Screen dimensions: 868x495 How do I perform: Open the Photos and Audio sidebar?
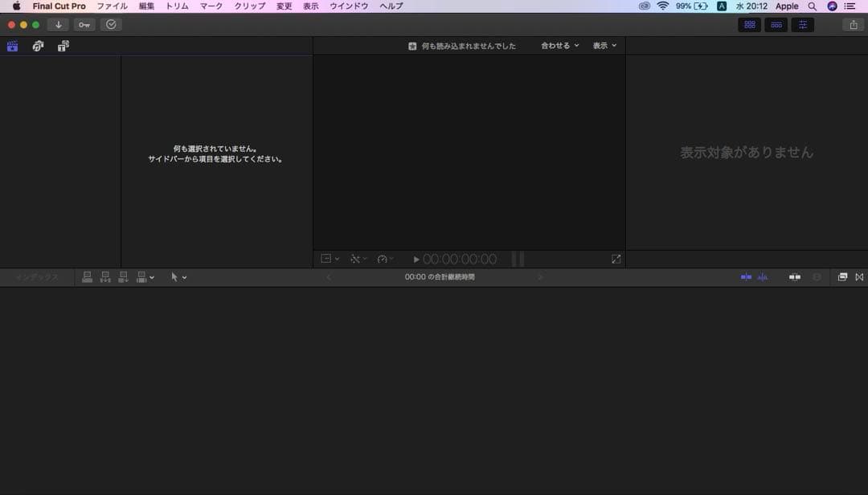(38, 47)
